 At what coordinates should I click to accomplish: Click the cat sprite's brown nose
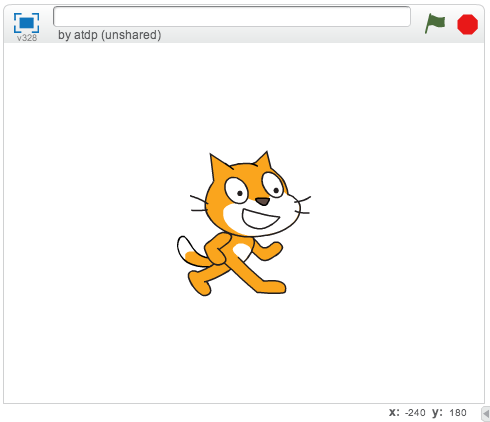263,201
